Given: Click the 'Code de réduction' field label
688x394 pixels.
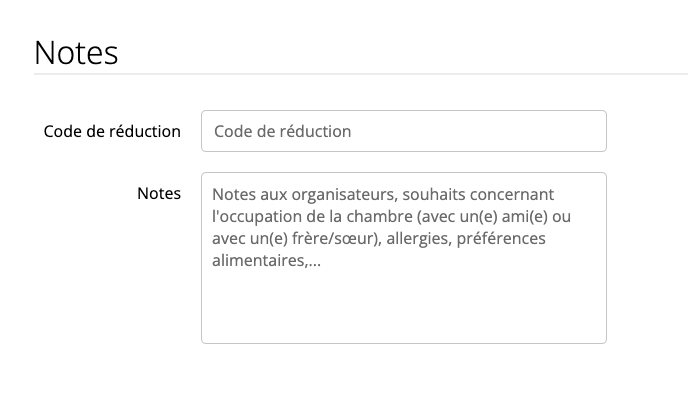Looking at the screenshot, I should [x=112, y=131].
